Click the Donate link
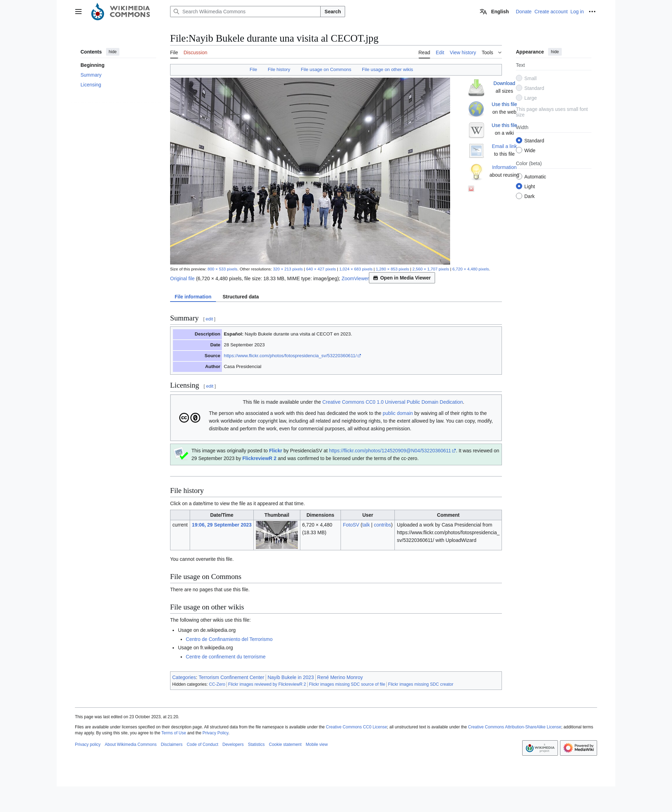 click(x=523, y=12)
